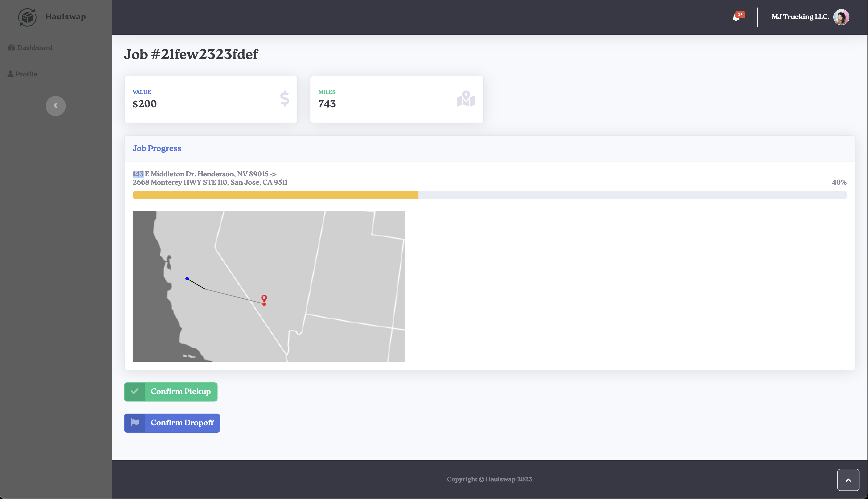Click the blue origin dot on map
This screenshot has height=499, width=868.
[187, 279]
